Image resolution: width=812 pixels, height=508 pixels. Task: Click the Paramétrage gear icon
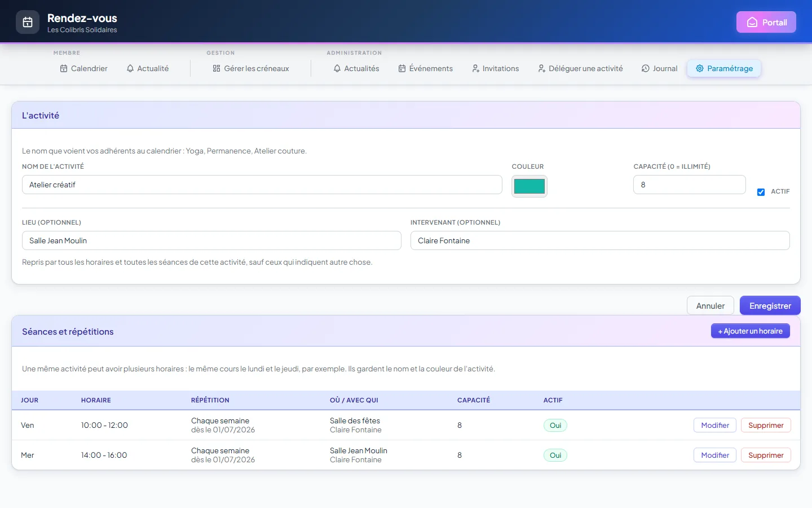point(700,68)
